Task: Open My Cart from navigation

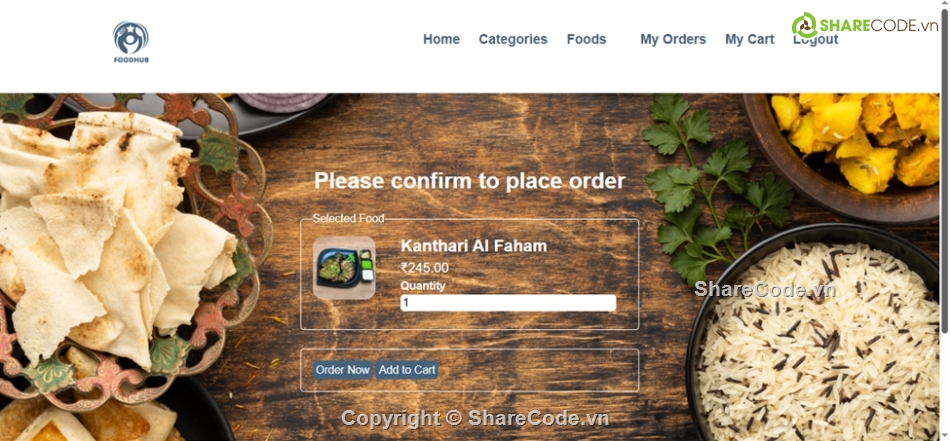Action: coord(749,39)
